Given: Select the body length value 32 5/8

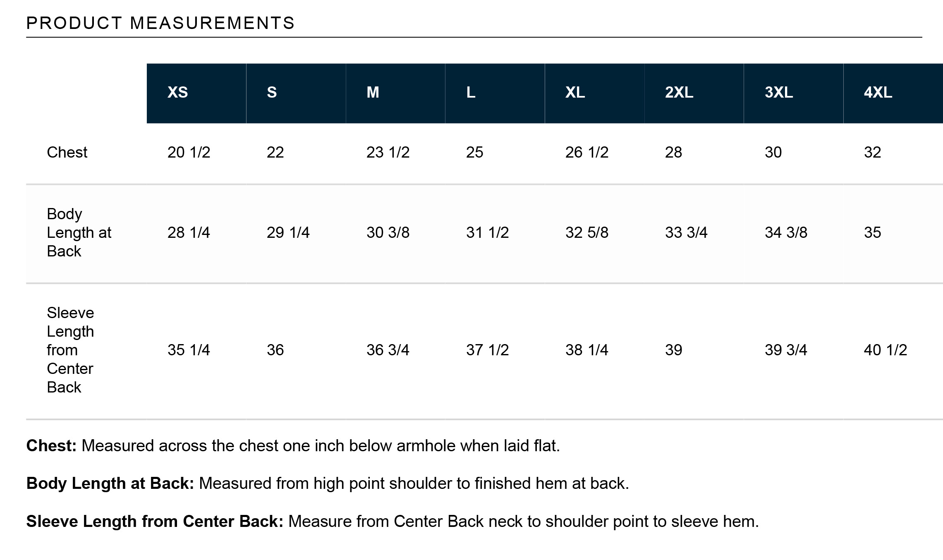Looking at the screenshot, I should tap(586, 232).
